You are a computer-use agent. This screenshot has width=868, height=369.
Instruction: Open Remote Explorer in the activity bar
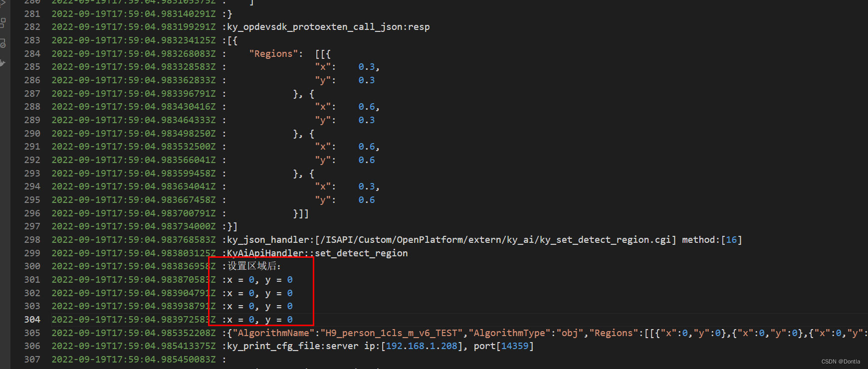(x=2, y=43)
